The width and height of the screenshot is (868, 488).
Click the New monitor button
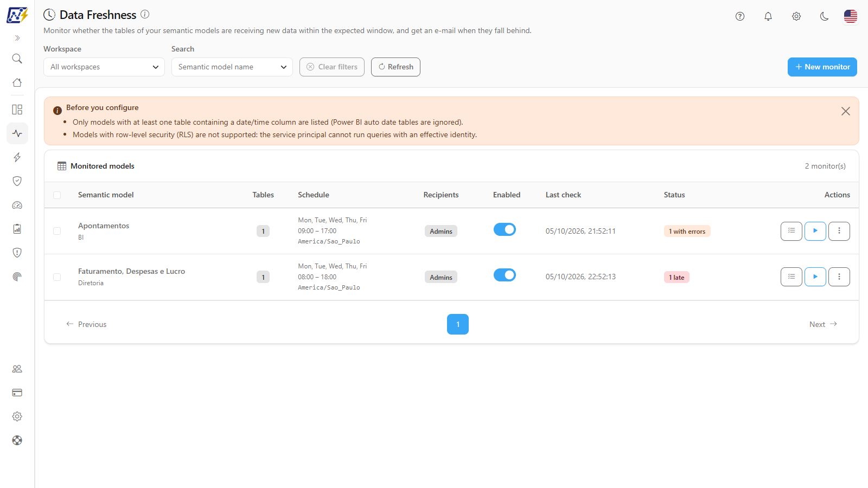coord(822,67)
